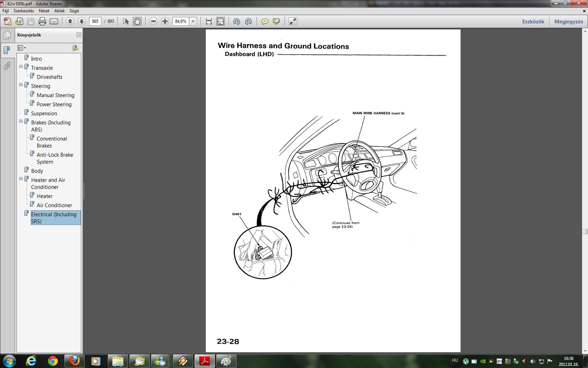Image resolution: width=588 pixels, height=368 pixels.
Task: Go to the Suspension bookmark
Action: click(x=44, y=113)
